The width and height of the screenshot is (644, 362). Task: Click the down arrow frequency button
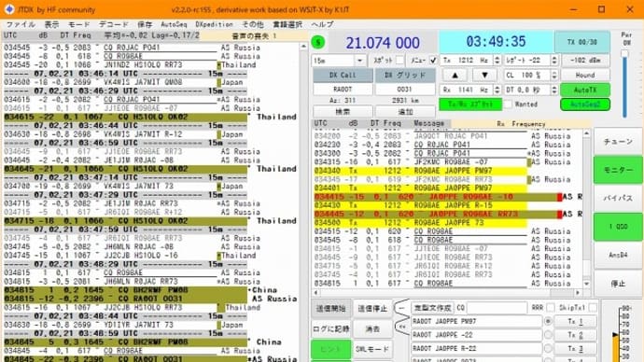[x=484, y=76]
